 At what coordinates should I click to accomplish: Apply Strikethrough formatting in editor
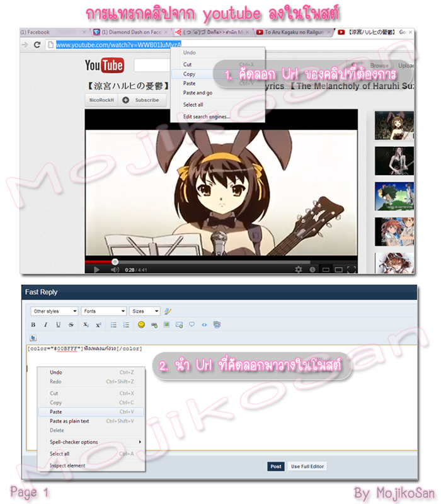point(71,325)
